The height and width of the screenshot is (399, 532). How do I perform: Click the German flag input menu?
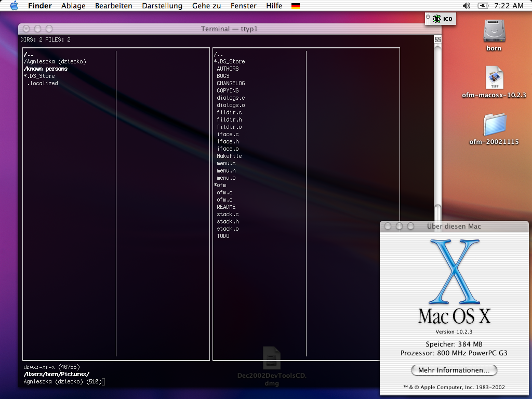click(296, 6)
